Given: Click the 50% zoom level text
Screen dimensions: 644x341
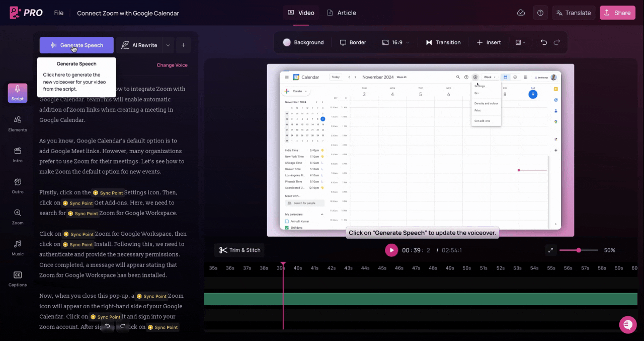Looking at the screenshot, I should (610, 250).
